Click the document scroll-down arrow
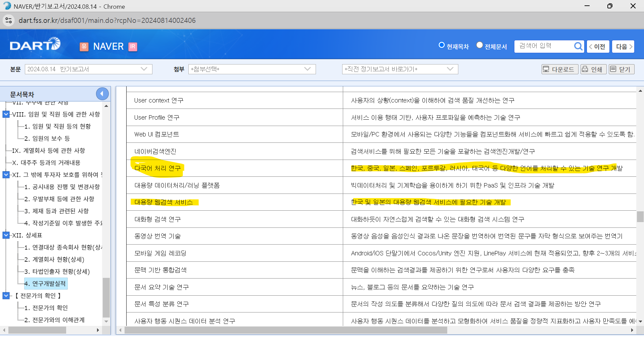The width and height of the screenshot is (644, 337). pyautogui.click(x=640, y=322)
